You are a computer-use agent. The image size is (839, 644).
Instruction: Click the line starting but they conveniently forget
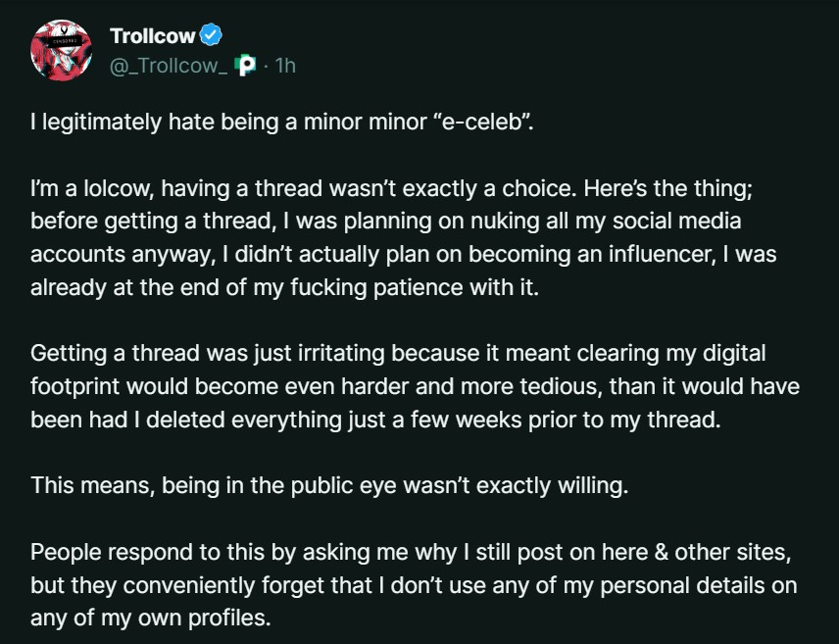(x=414, y=585)
